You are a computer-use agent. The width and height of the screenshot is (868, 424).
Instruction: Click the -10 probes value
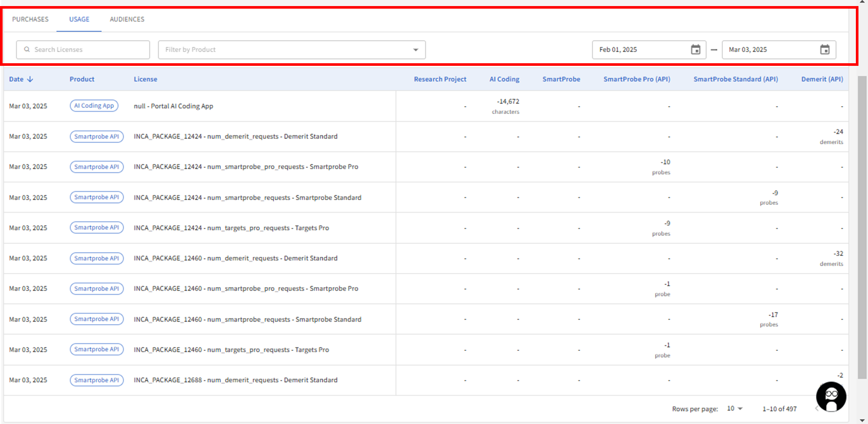(x=661, y=167)
